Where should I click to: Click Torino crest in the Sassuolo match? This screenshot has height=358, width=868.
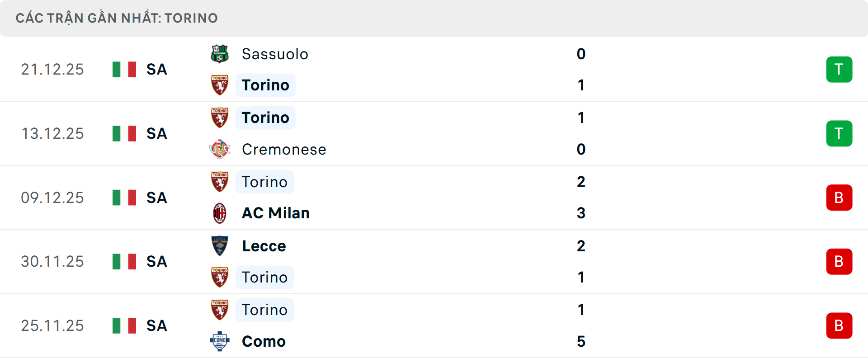tap(220, 85)
